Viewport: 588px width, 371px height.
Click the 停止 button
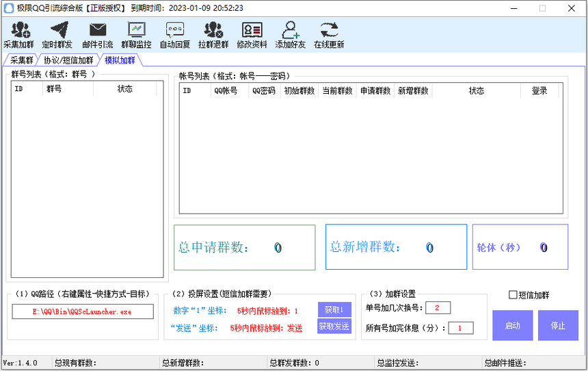558,326
